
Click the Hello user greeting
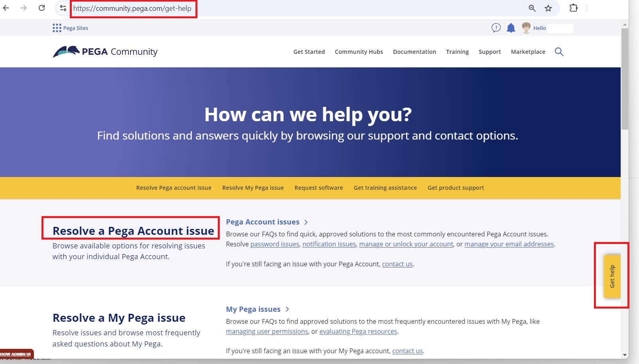[x=540, y=28]
